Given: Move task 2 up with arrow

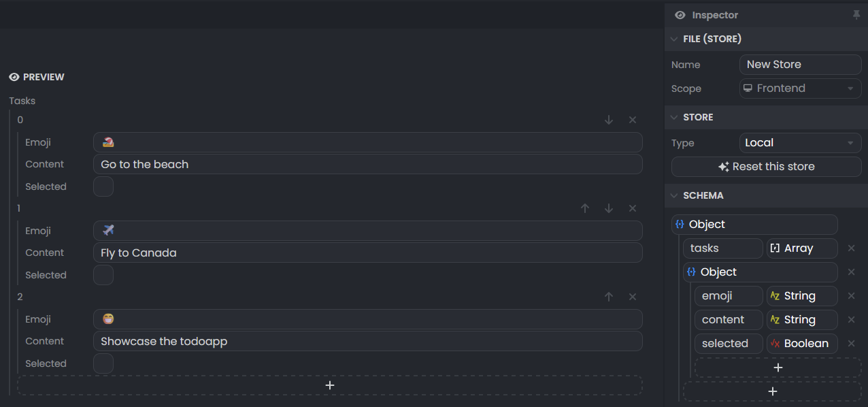Looking at the screenshot, I should tap(609, 297).
